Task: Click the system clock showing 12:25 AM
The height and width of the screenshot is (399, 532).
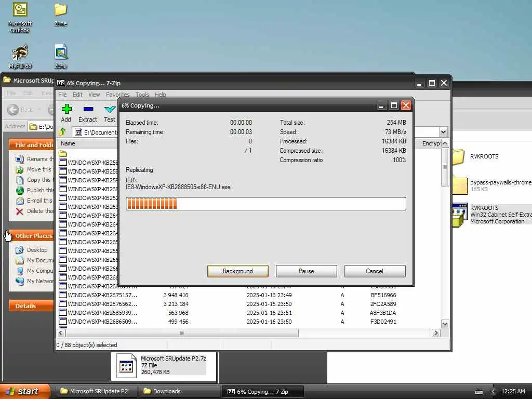Action: click(513, 392)
